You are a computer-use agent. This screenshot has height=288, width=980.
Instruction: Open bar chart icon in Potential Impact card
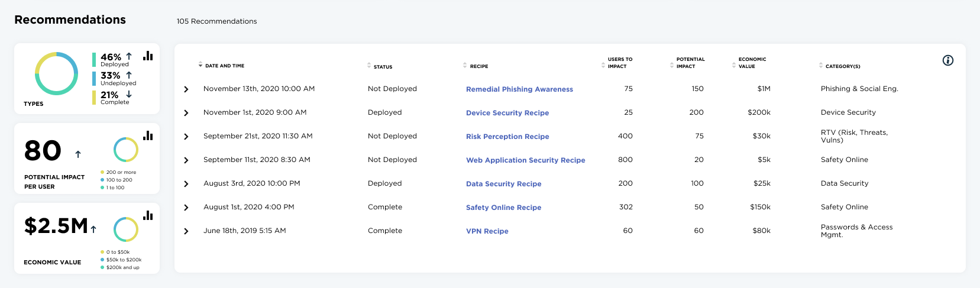point(148,135)
